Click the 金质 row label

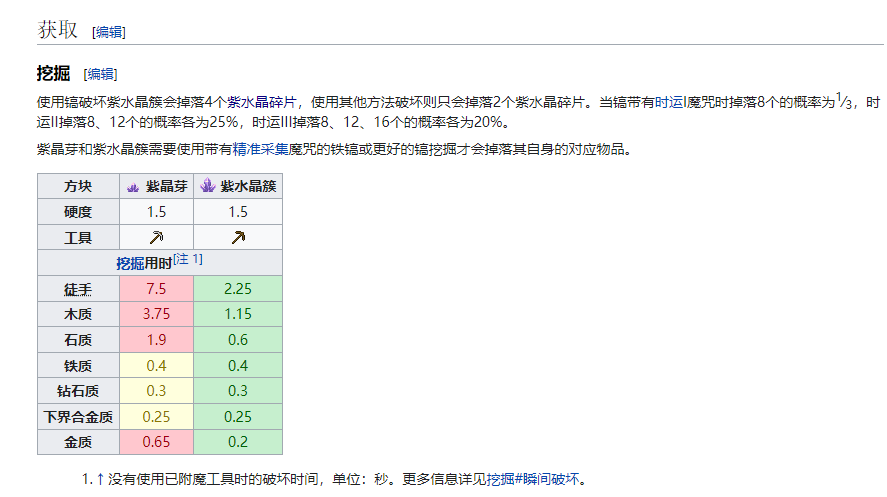78,442
